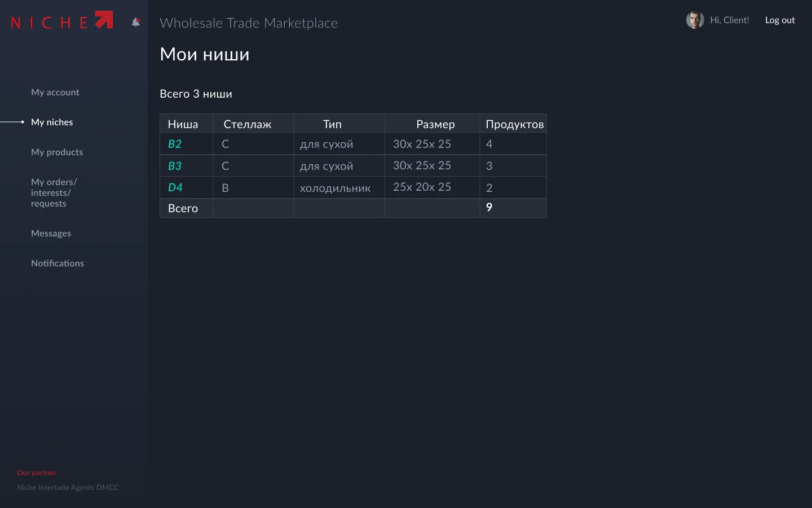This screenshot has height=508, width=812.
Task: Click the notification bell icon
Action: pyautogui.click(x=136, y=22)
